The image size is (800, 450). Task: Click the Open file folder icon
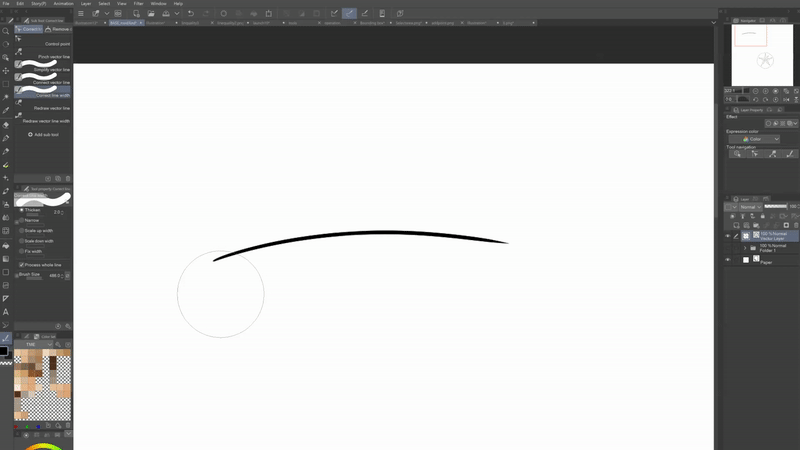pos(151,14)
